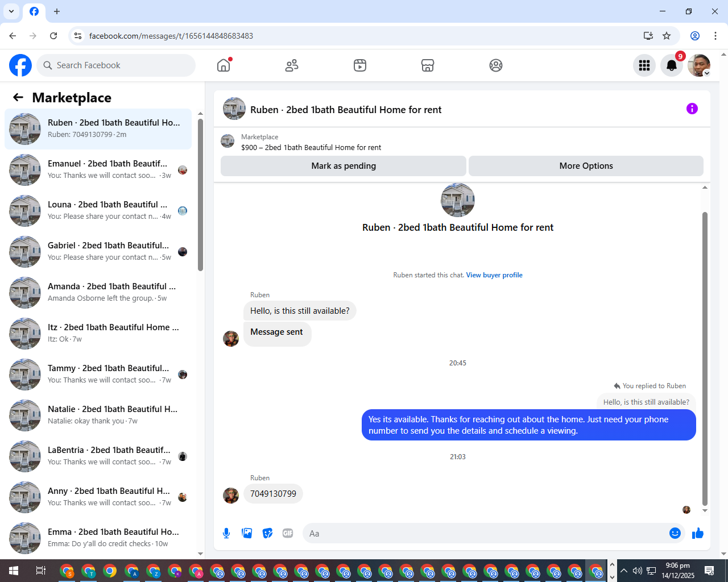This screenshot has height=582, width=728.
Task: Bookmark this page with the star icon
Action: tap(667, 36)
